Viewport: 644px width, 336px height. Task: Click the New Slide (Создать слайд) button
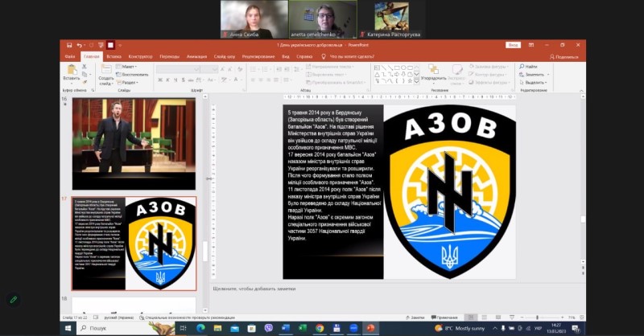tap(106, 74)
